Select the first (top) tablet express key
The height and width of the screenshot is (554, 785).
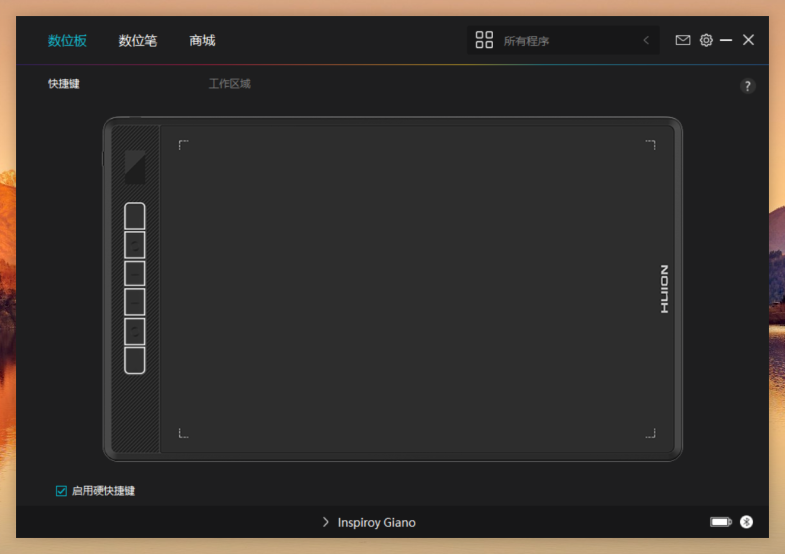135,216
